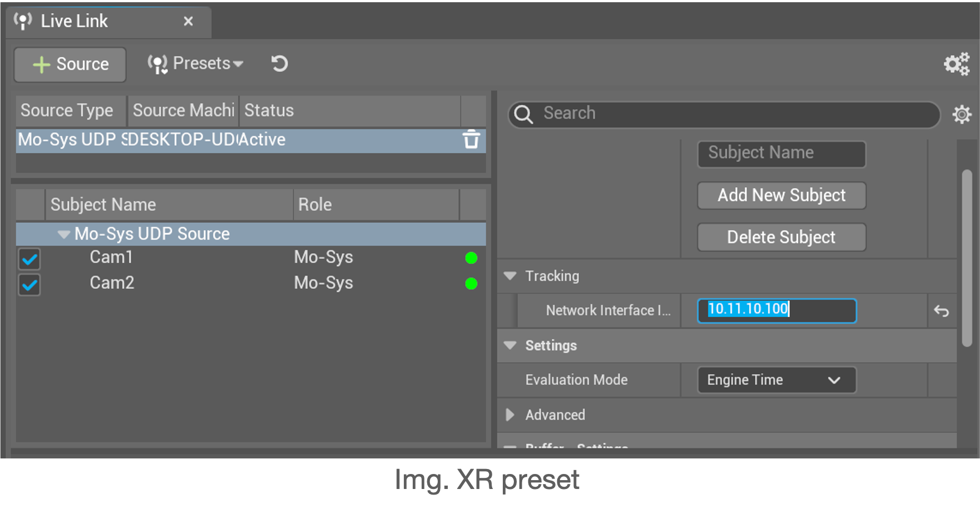
Task: Reset Network Interface IP to default arrow
Action: point(941,311)
